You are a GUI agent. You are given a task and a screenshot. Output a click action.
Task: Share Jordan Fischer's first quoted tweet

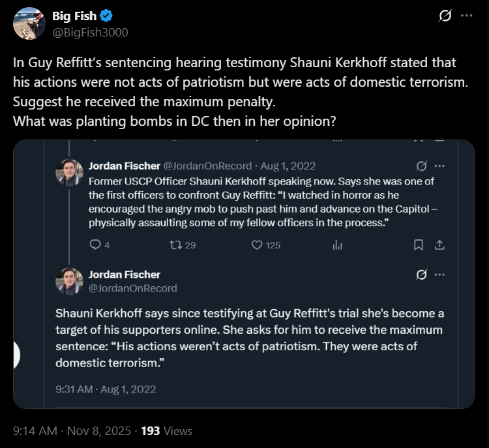point(439,245)
